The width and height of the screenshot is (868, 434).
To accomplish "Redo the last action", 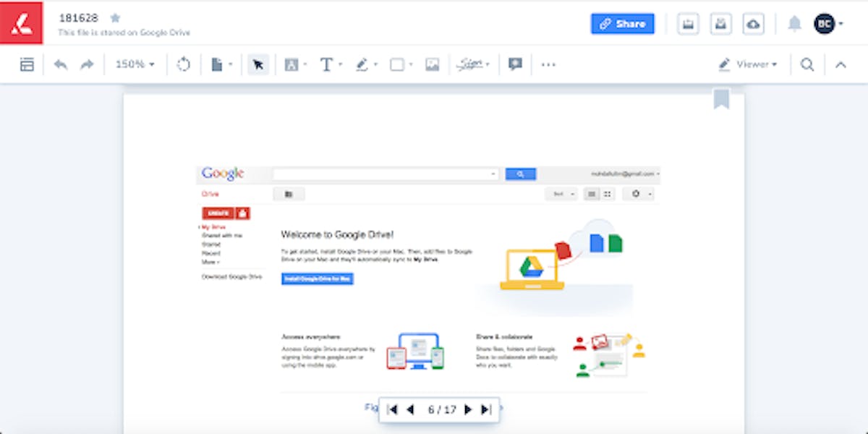I will [87, 64].
